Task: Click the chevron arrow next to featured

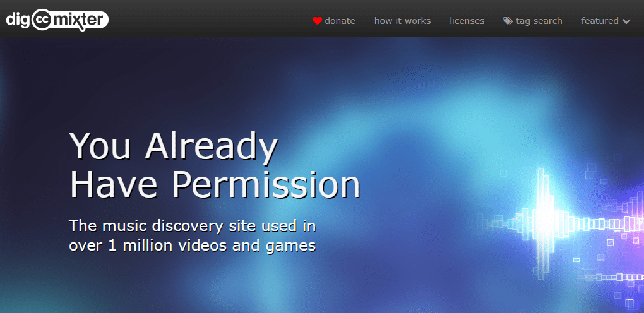Action: 626,21
